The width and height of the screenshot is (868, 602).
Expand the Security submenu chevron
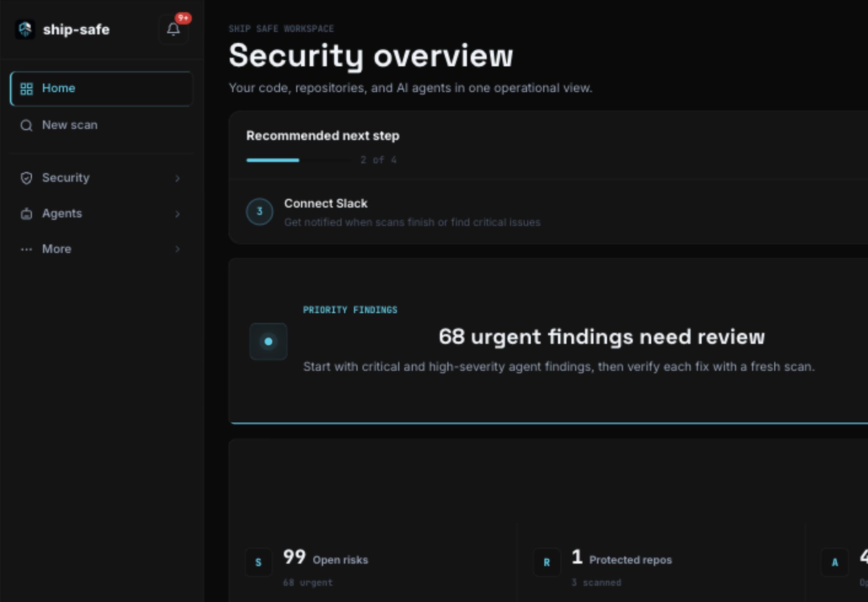(178, 179)
